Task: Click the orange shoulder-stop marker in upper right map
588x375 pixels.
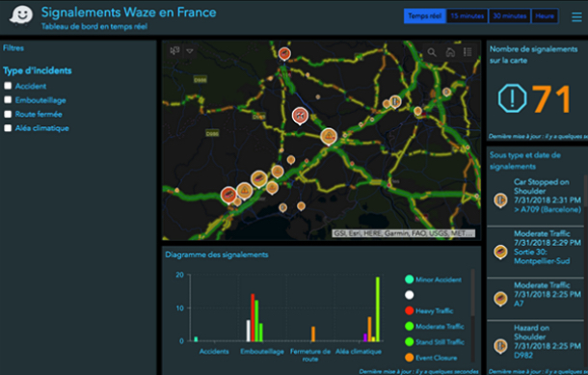Action: coord(395,101)
